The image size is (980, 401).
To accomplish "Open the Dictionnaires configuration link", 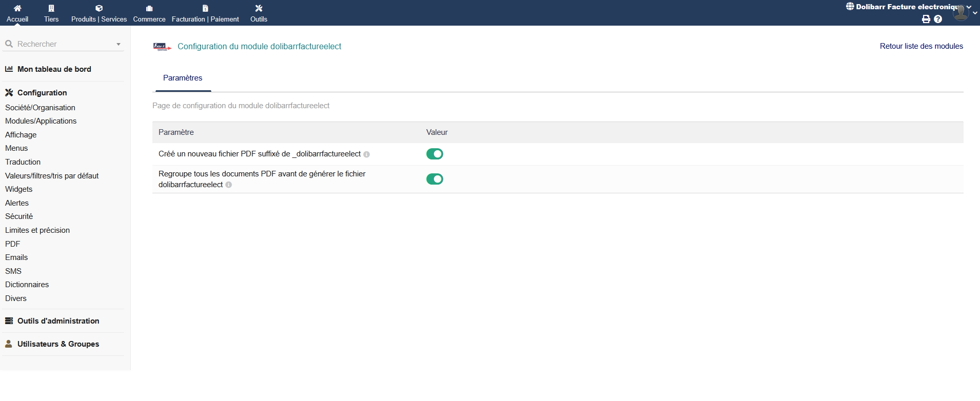I will [27, 285].
